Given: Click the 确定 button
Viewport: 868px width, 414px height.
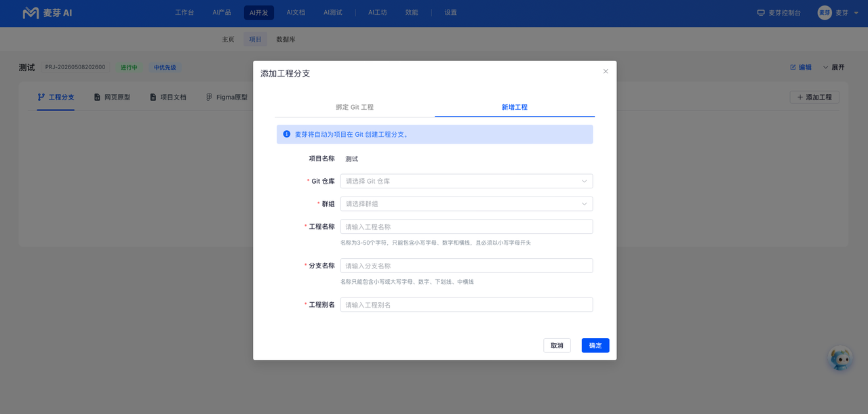Looking at the screenshot, I should [595, 346].
